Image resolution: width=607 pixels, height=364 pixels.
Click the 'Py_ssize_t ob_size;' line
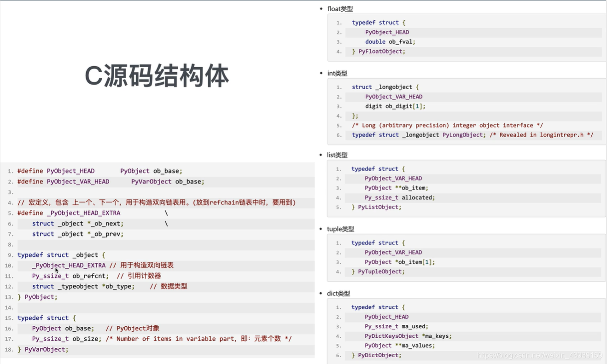162,339
